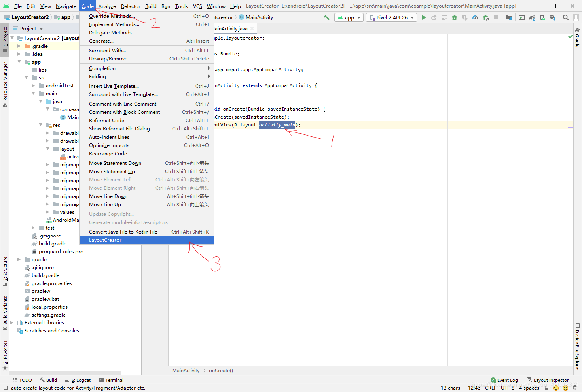The height and width of the screenshot is (392, 582).
Task: Close the MainActivity.java editor tab
Action: pyautogui.click(x=252, y=28)
